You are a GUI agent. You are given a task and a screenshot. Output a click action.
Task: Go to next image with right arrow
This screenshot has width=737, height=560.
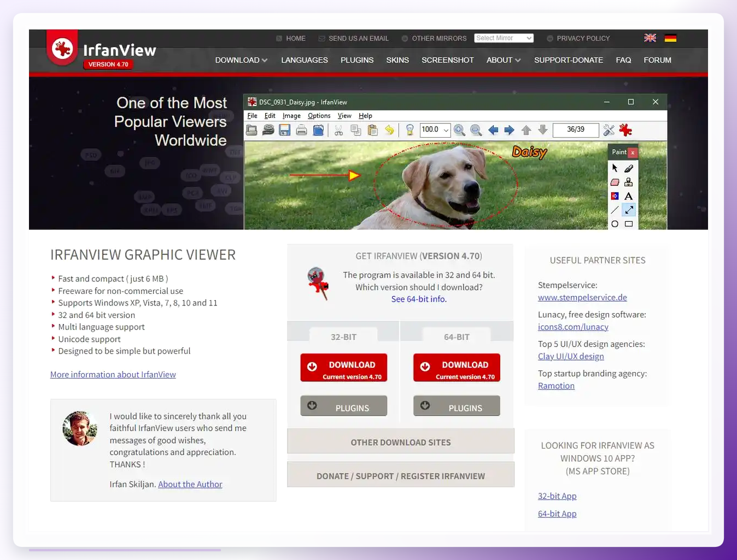point(509,130)
